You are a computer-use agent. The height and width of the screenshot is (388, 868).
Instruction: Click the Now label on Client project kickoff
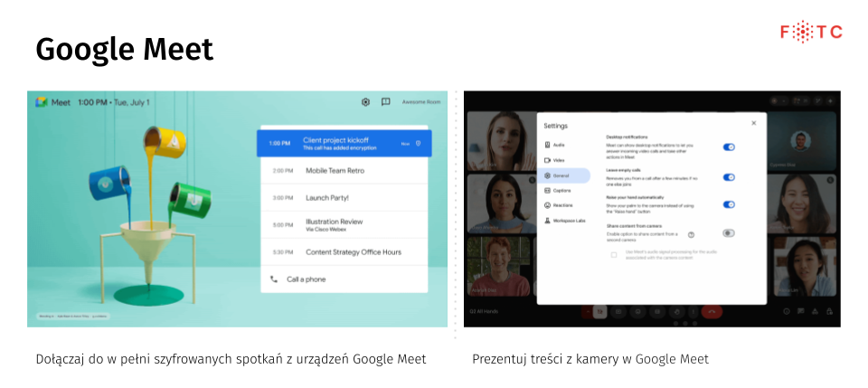pos(405,144)
